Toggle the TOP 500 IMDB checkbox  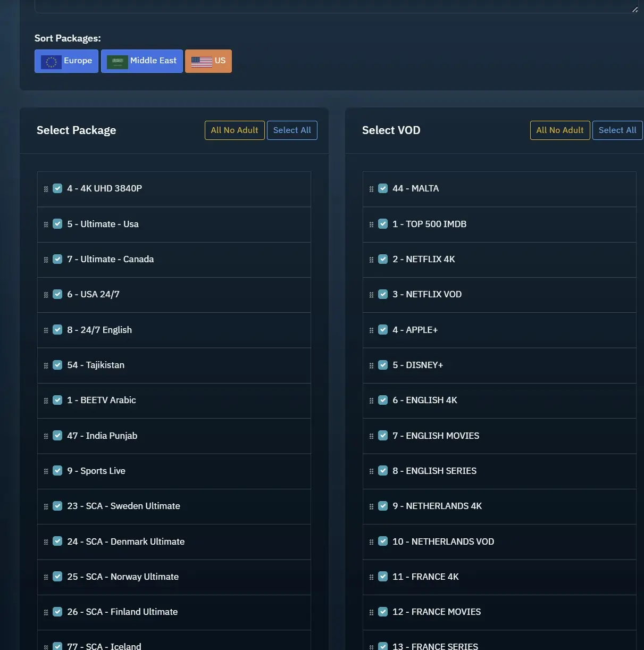click(x=383, y=224)
